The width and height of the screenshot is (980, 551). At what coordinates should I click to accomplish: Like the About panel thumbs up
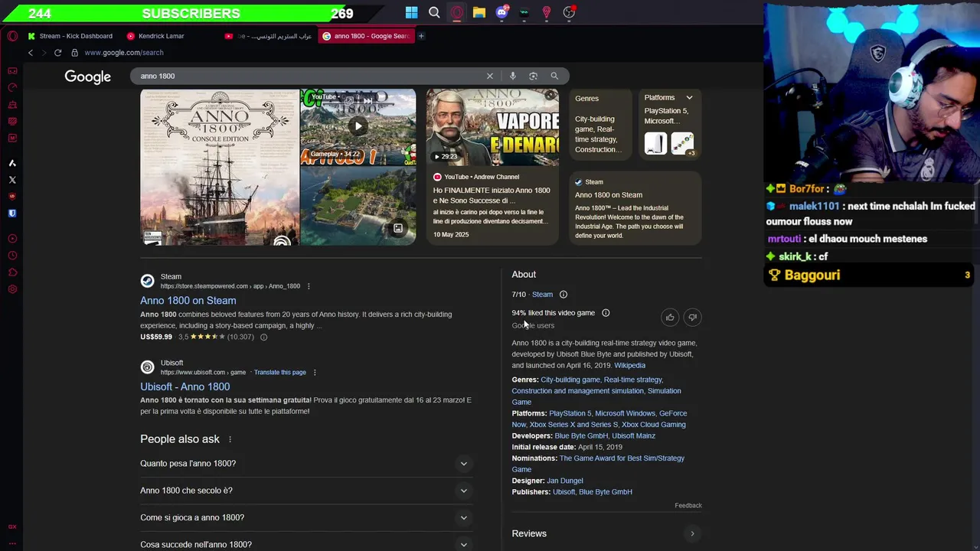670,318
